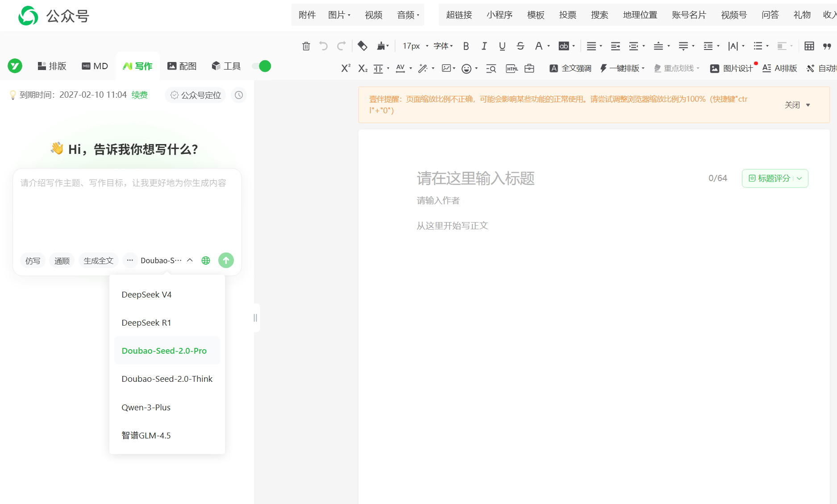Apply bold formatting
This screenshot has height=504, width=837.
(466, 46)
